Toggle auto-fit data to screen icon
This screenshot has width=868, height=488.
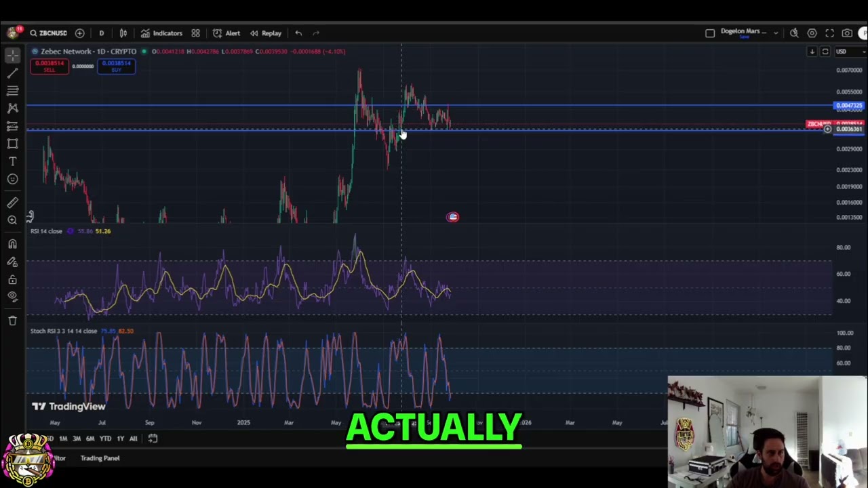825,52
